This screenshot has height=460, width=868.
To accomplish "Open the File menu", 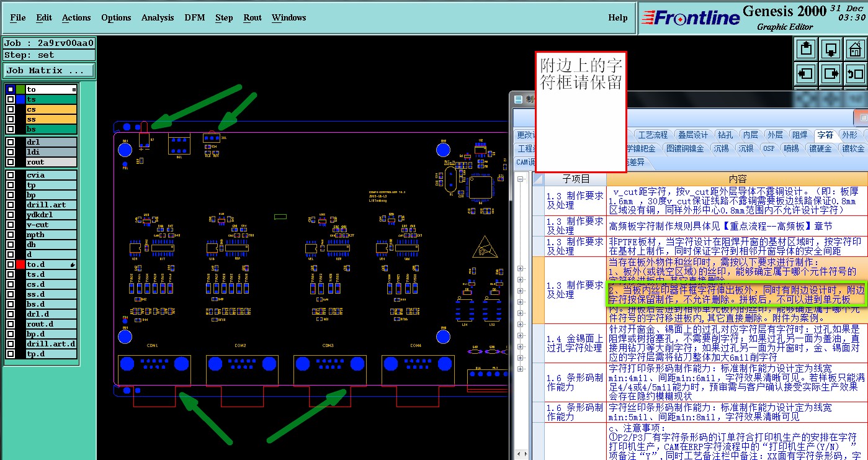I will click(x=18, y=17).
